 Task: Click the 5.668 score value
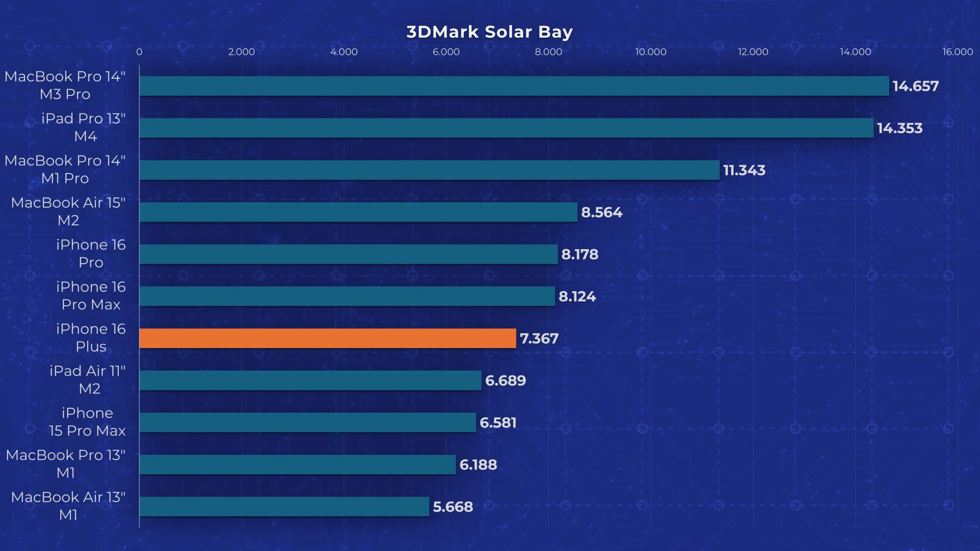(x=453, y=507)
